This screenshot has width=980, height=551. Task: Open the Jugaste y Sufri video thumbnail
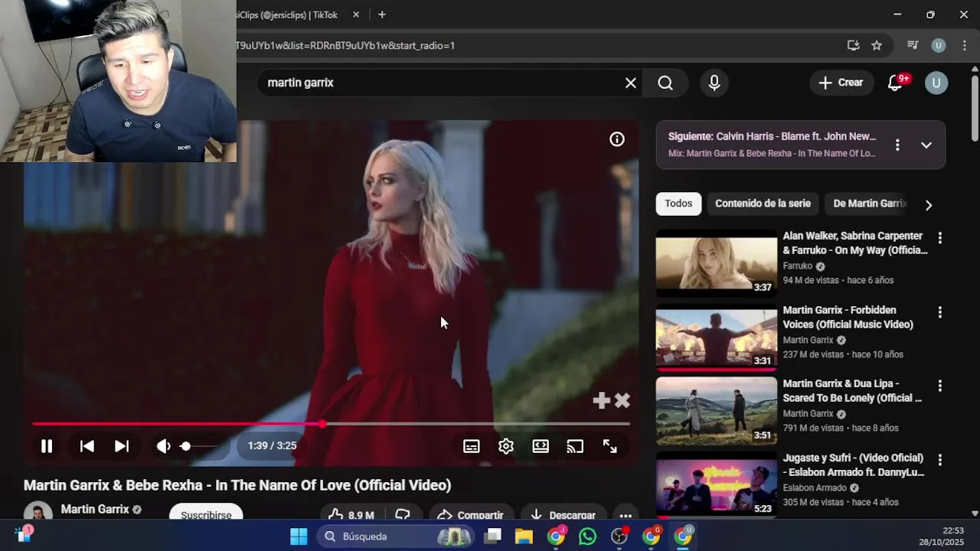(x=717, y=485)
